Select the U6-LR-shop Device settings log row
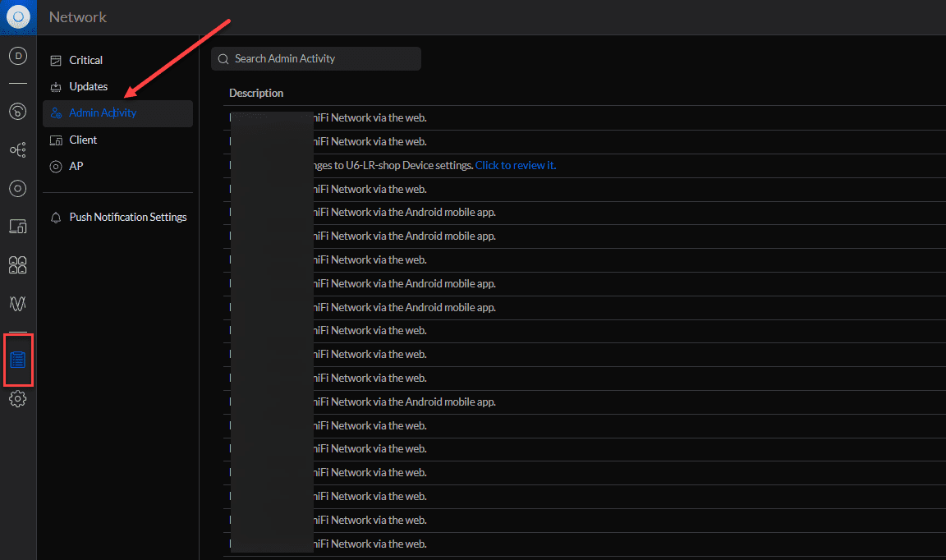This screenshot has width=946, height=560. click(x=585, y=165)
